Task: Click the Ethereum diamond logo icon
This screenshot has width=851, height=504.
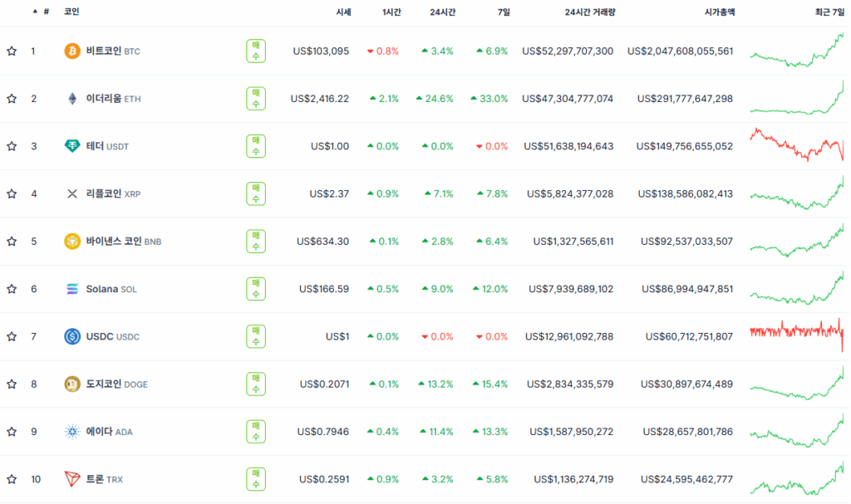Action: (72, 99)
